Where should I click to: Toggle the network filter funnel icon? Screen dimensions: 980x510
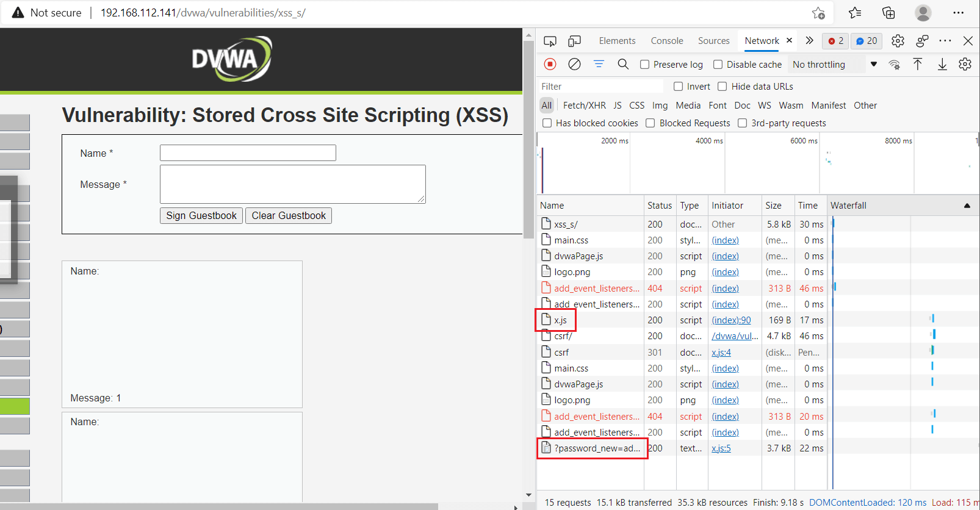coord(599,64)
